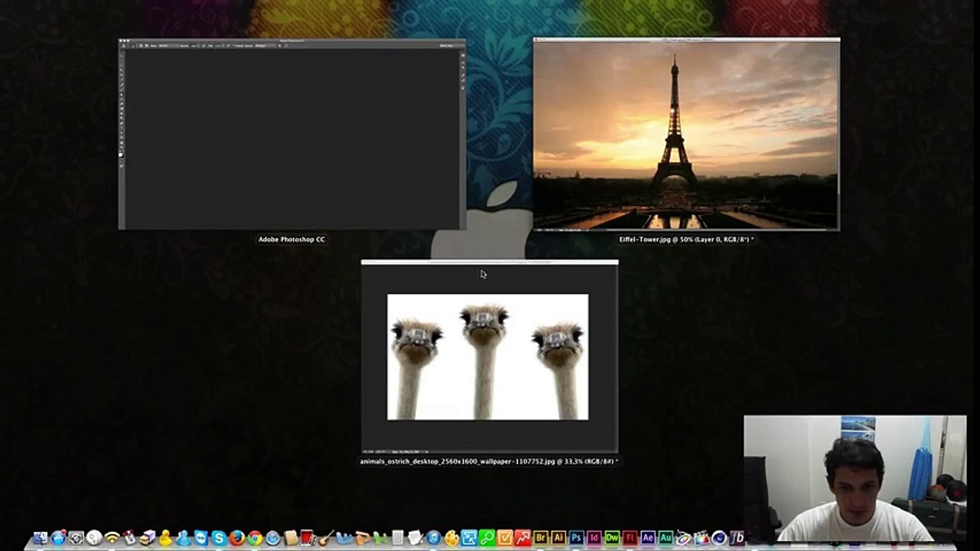
Task: Select the Eiffel-Tower.jpg window thumbnail
Action: pos(686,135)
